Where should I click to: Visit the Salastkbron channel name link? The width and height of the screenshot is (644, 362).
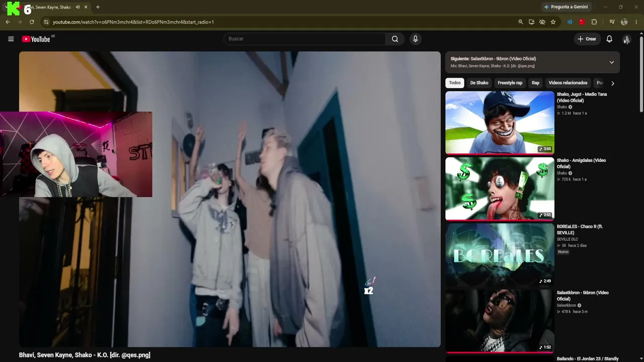567,305
